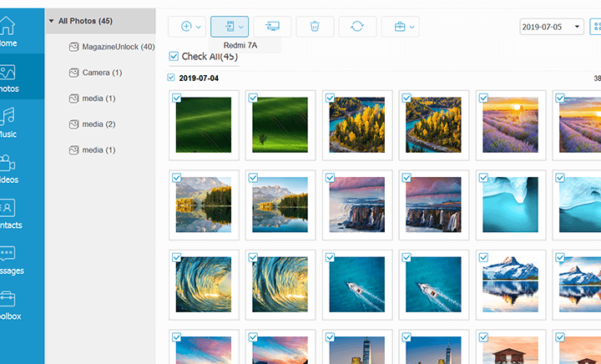Collapse the All Photos (45) tree
This screenshot has height=364, width=601.
click(51, 21)
